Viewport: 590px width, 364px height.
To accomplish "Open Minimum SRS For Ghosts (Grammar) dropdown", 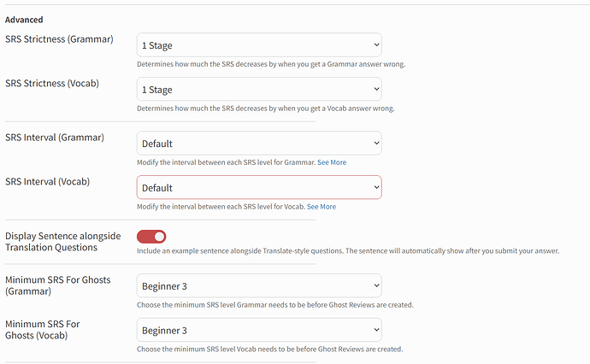I will point(259,286).
